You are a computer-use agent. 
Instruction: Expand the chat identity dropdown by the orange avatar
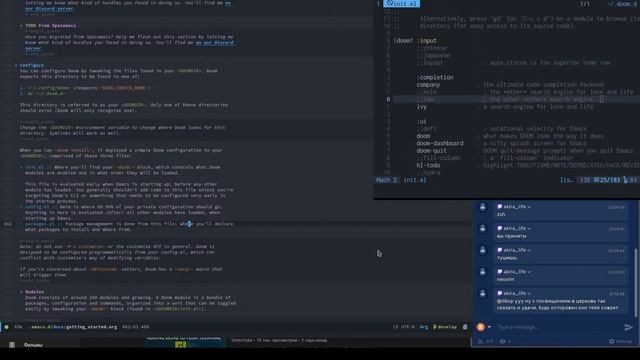click(489, 327)
